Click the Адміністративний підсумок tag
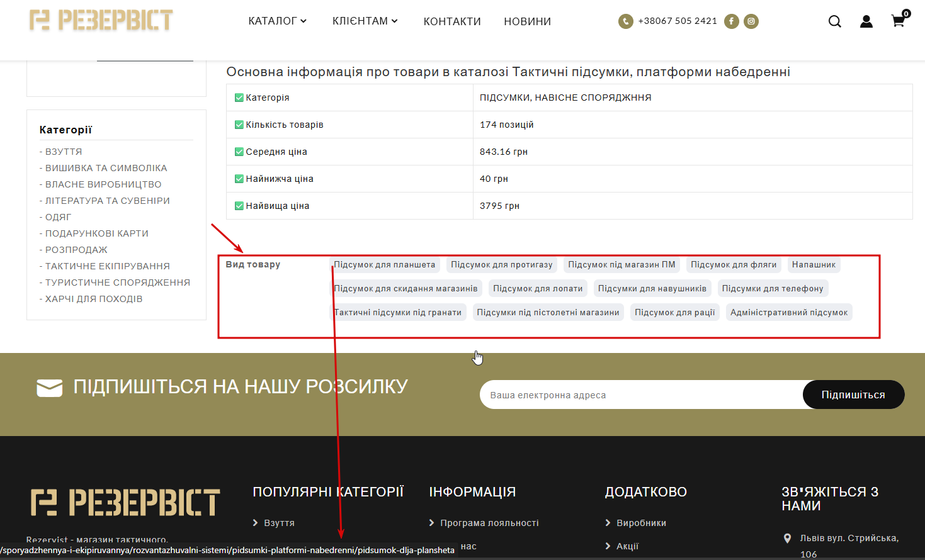This screenshot has height=560, width=925. [789, 313]
